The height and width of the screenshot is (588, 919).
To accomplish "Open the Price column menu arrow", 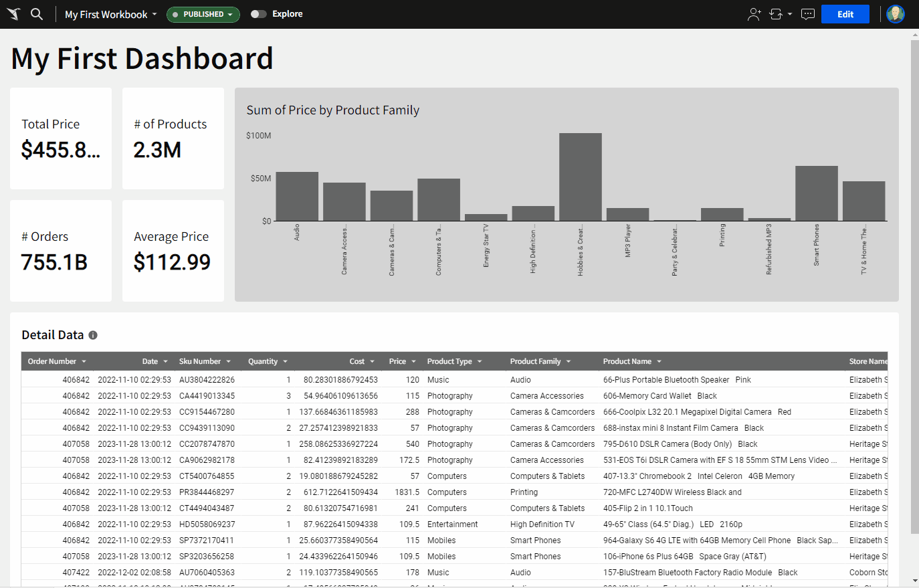I will point(414,361).
